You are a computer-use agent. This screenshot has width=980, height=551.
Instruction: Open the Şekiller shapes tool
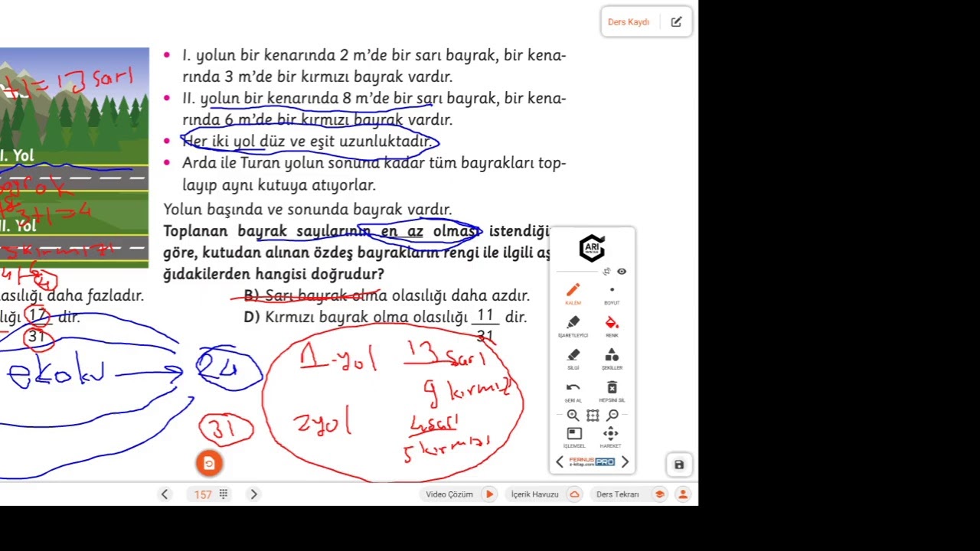coord(612,358)
